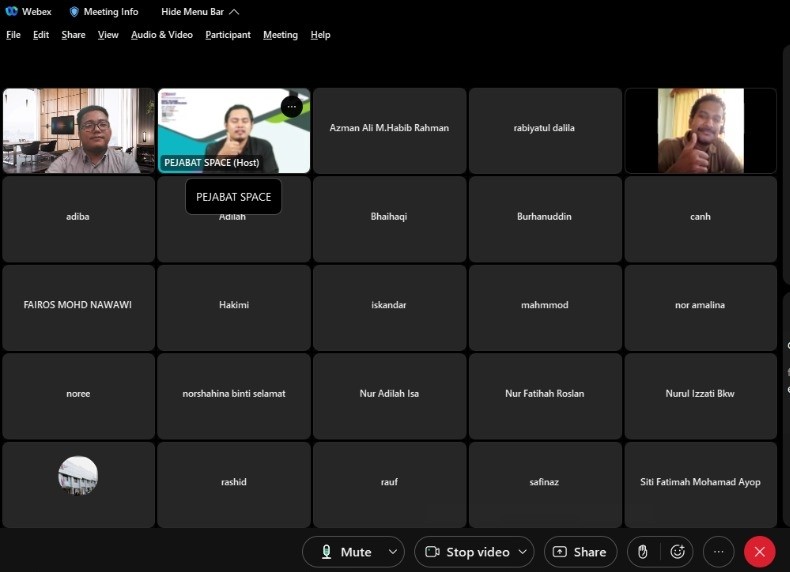The height and width of the screenshot is (572, 790).
Task: Expand audio options arrow next to Mute
Action: click(392, 552)
